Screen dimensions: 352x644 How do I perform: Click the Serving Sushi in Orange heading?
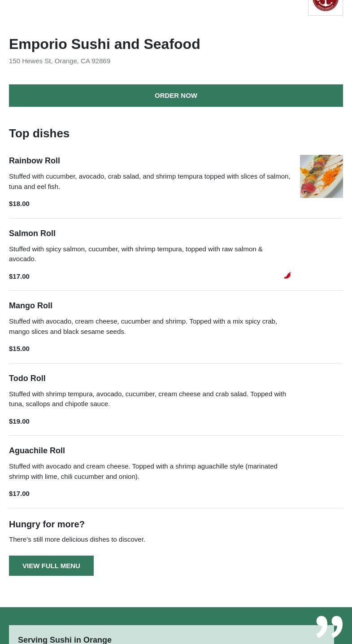[x=65, y=640]
